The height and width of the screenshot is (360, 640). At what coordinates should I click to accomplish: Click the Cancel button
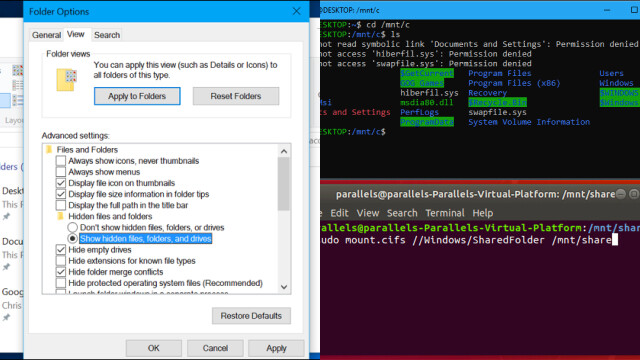click(x=215, y=348)
